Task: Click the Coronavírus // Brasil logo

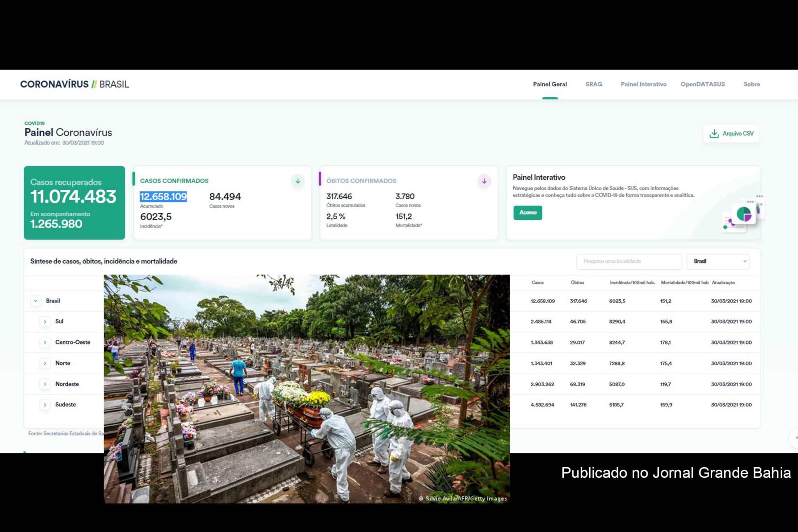Action: [74, 84]
